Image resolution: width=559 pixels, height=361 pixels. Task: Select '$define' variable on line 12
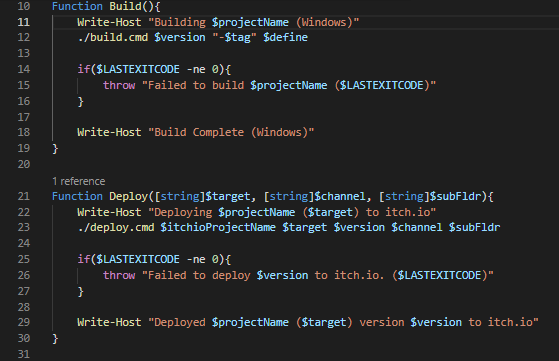pos(285,37)
